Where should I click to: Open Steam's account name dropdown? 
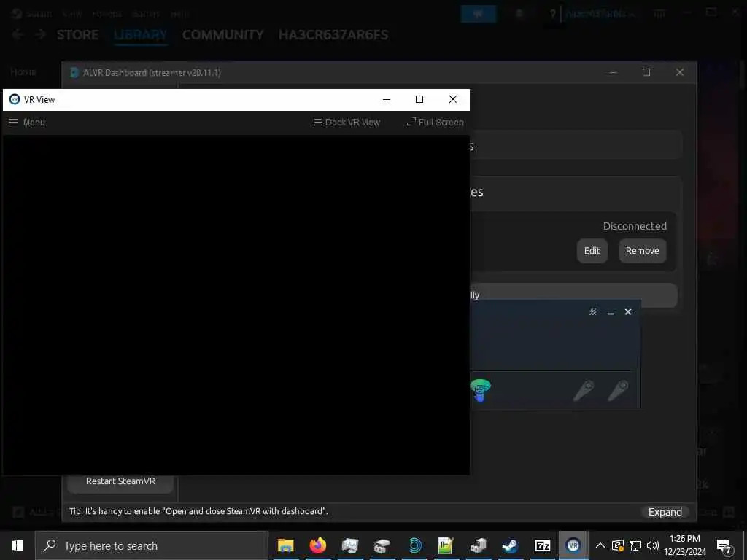(x=600, y=14)
